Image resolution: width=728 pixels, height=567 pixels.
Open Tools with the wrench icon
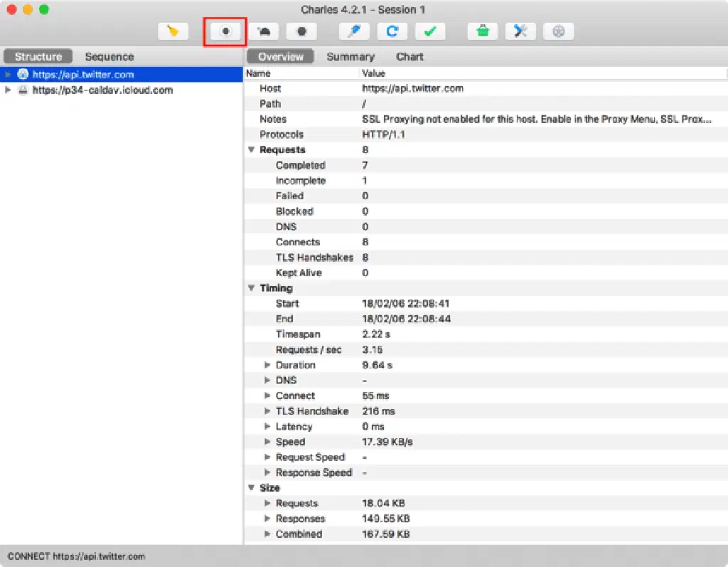[520, 31]
